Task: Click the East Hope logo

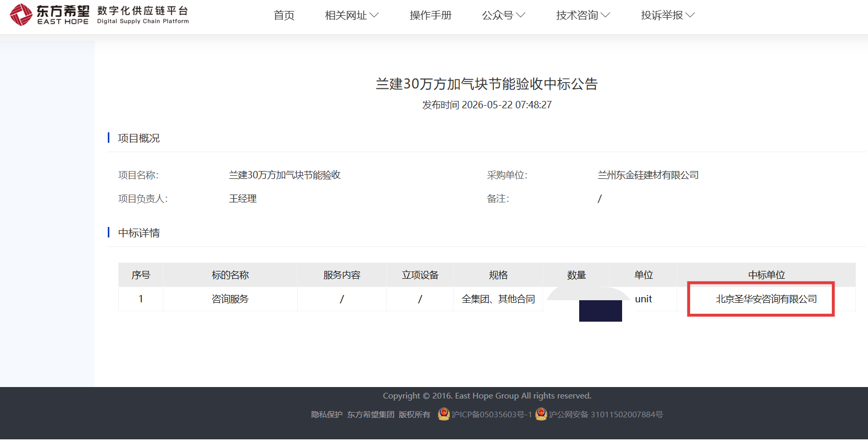Action: (x=49, y=15)
